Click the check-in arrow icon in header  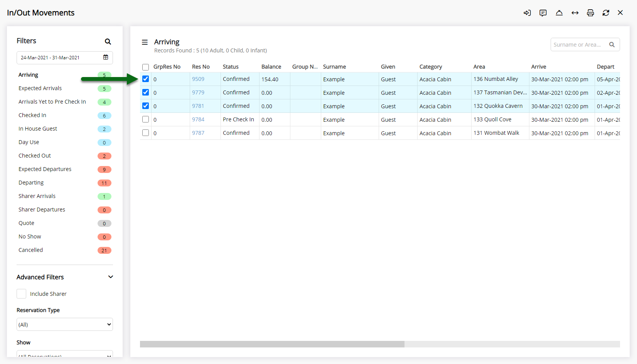click(527, 13)
